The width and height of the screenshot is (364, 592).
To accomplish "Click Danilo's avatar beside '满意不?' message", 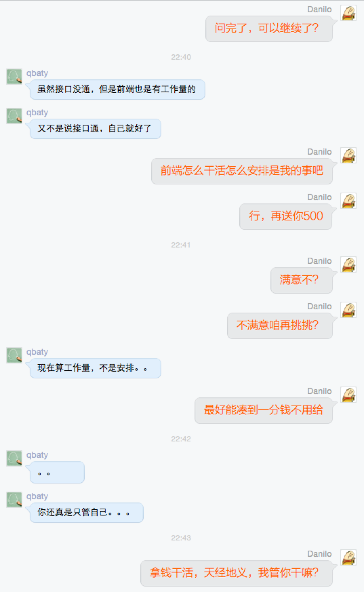I will point(348,264).
